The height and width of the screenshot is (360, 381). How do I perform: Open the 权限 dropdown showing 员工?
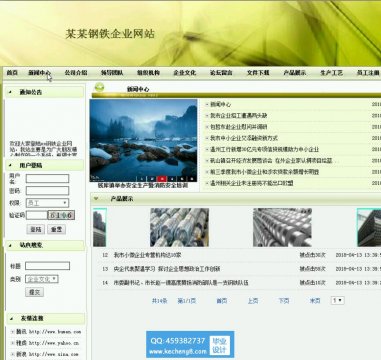(x=47, y=203)
